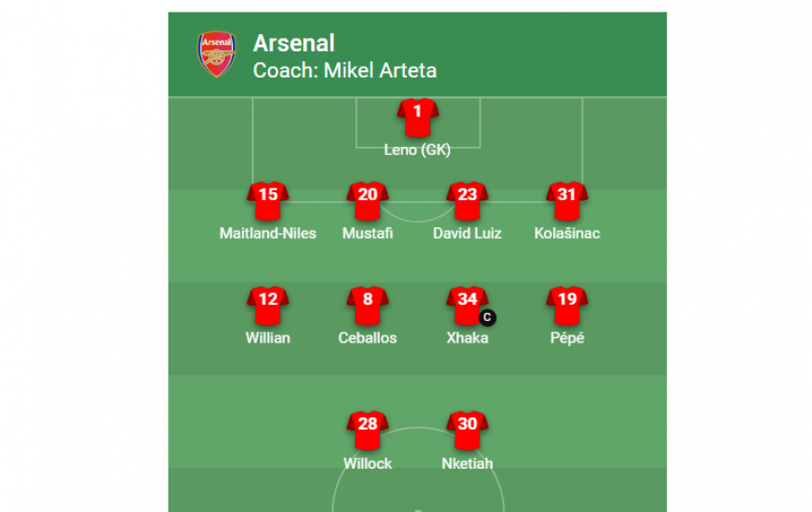The image size is (812, 512).
Task: Click the Mustafi player name
Action: [368, 233]
